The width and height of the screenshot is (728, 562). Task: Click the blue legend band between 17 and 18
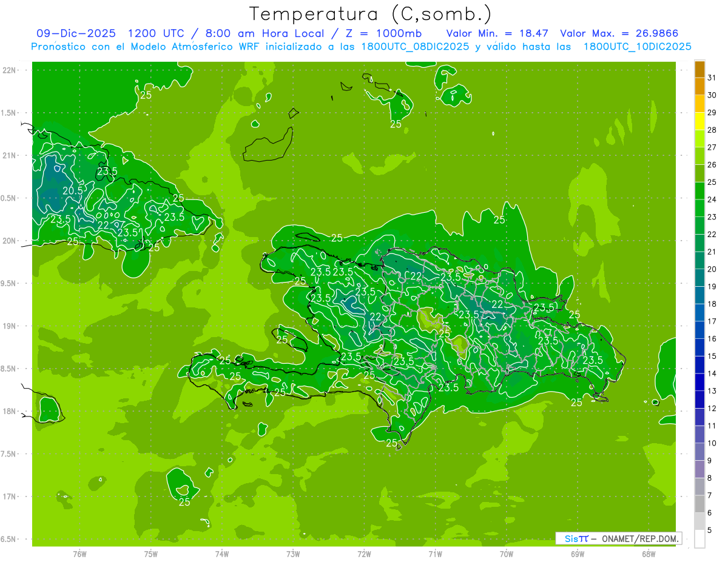tap(699, 312)
